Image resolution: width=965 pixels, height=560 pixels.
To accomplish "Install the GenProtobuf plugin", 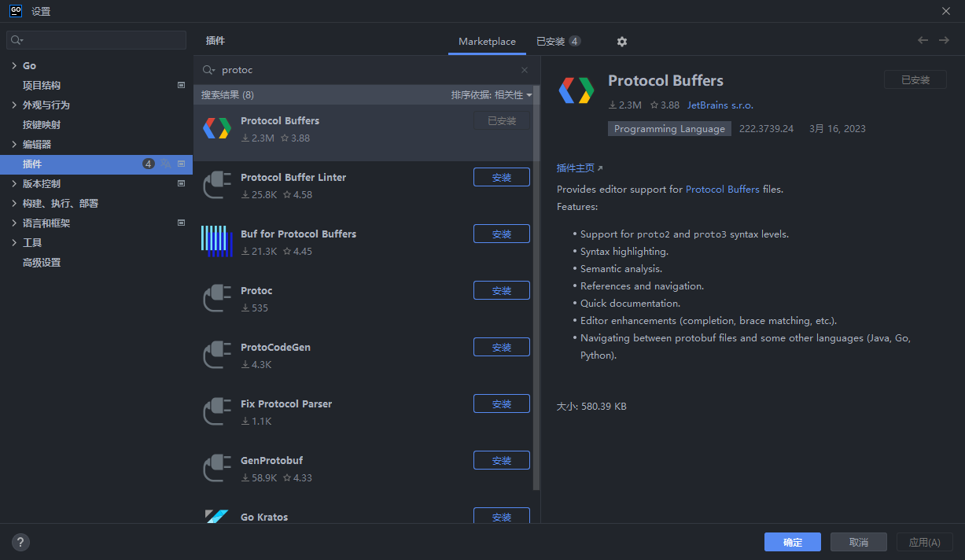I will (502, 460).
